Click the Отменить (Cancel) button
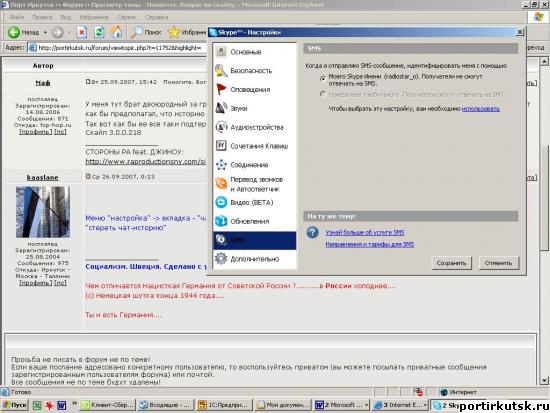The image size is (550, 413). click(x=498, y=263)
